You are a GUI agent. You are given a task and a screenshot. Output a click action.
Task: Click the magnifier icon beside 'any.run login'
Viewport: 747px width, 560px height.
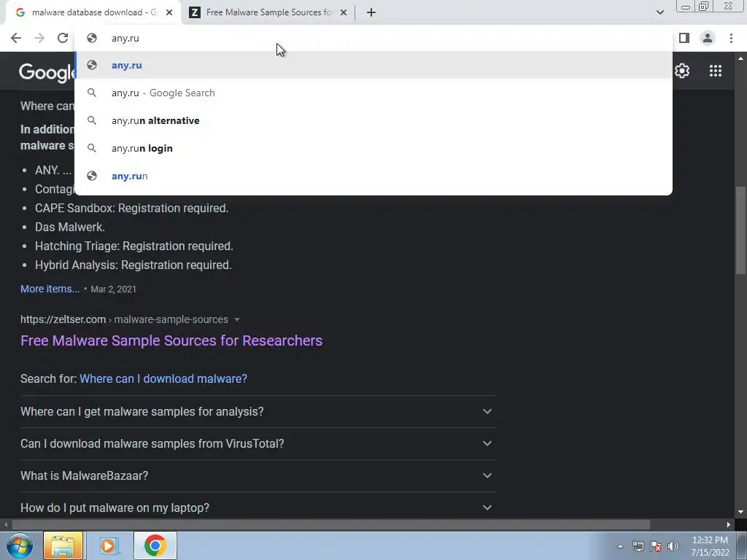pyautogui.click(x=92, y=148)
